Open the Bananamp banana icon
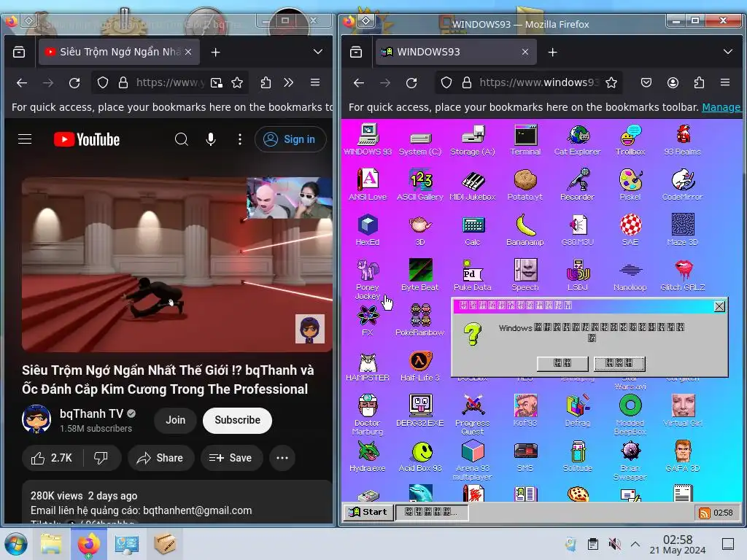 pos(525,230)
